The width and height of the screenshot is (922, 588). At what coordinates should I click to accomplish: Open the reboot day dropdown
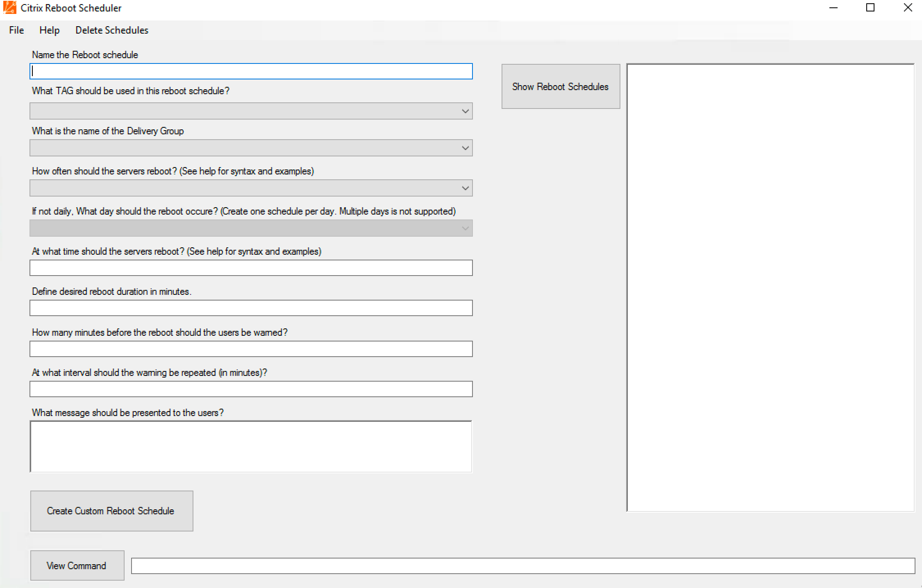click(465, 228)
